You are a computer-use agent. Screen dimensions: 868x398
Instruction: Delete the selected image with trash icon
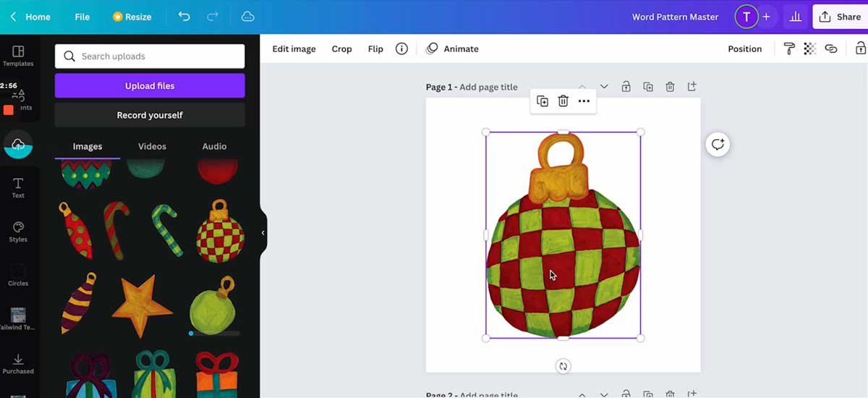[x=563, y=101]
